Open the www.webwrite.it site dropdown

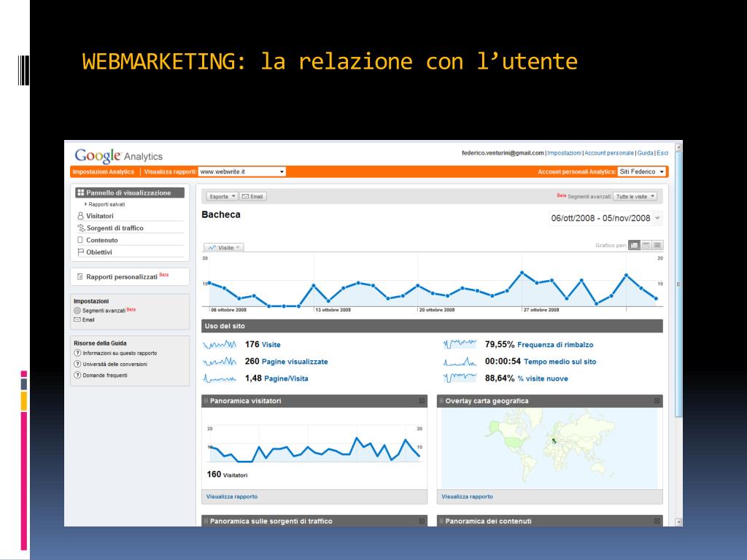click(241, 171)
